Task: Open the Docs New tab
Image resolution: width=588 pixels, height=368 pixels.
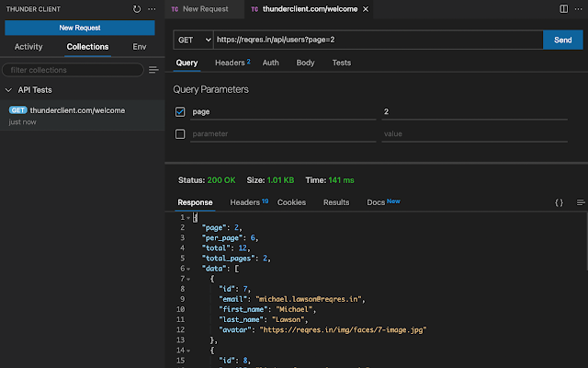Action: 383,202
